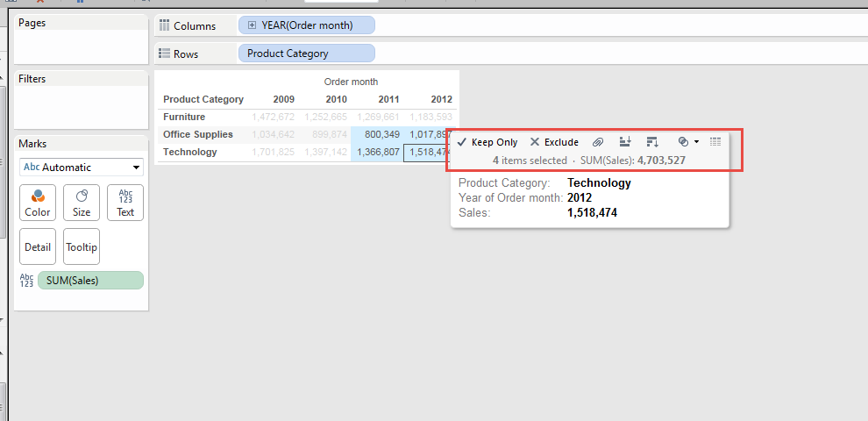Screen dimensions: 868x421
Task: Click the Product Category field label
Action: 203,100
